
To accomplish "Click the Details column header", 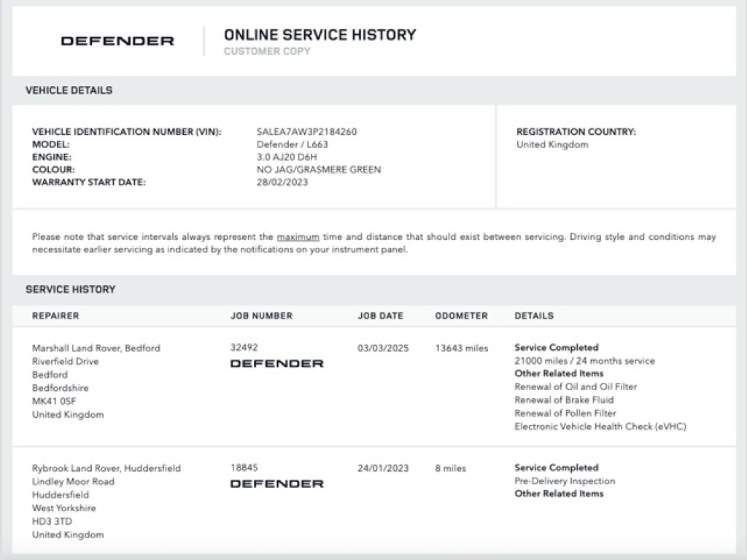I will pyautogui.click(x=534, y=316).
